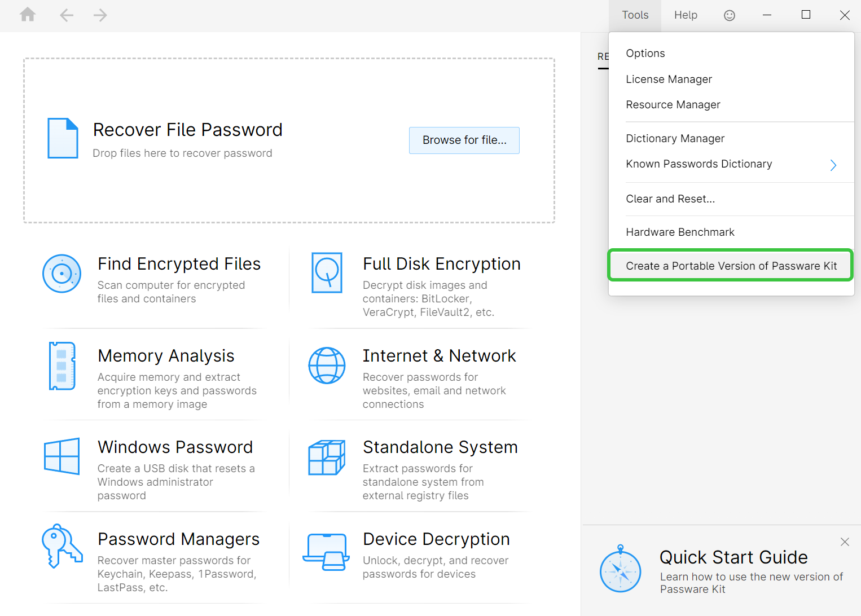The height and width of the screenshot is (616, 861).
Task: Click the Internet & Network globe icon
Action: [327, 366]
